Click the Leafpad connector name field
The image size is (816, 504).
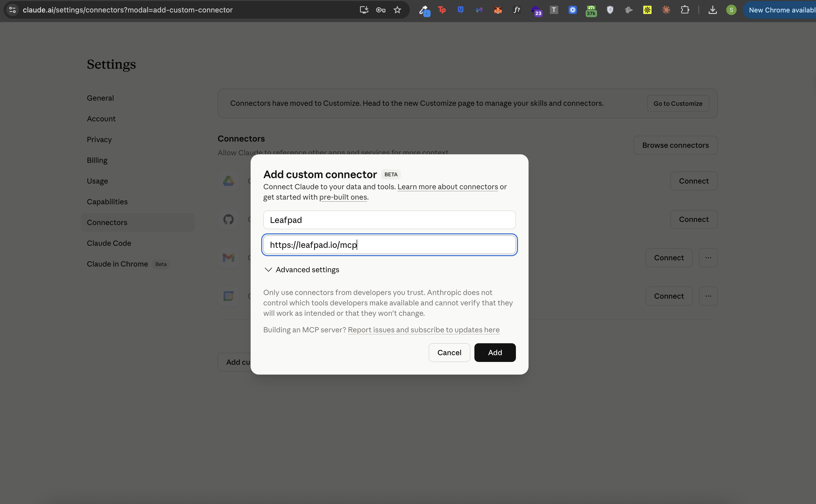(389, 220)
